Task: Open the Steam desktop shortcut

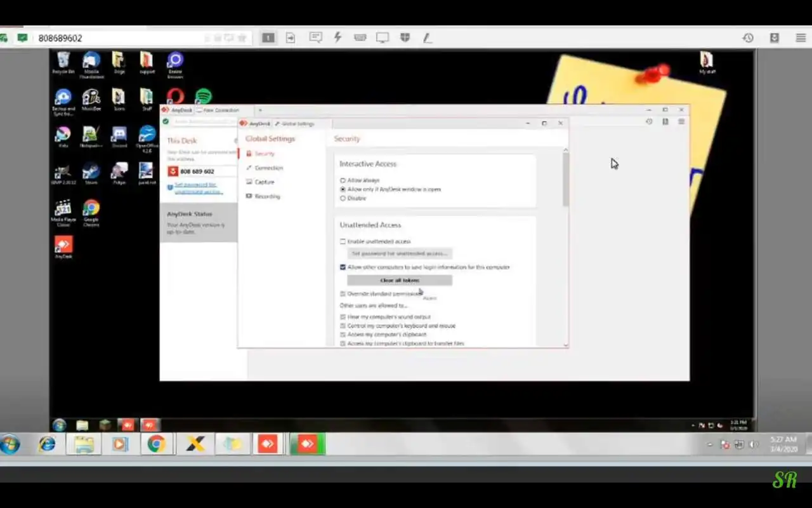Action: pos(91,173)
